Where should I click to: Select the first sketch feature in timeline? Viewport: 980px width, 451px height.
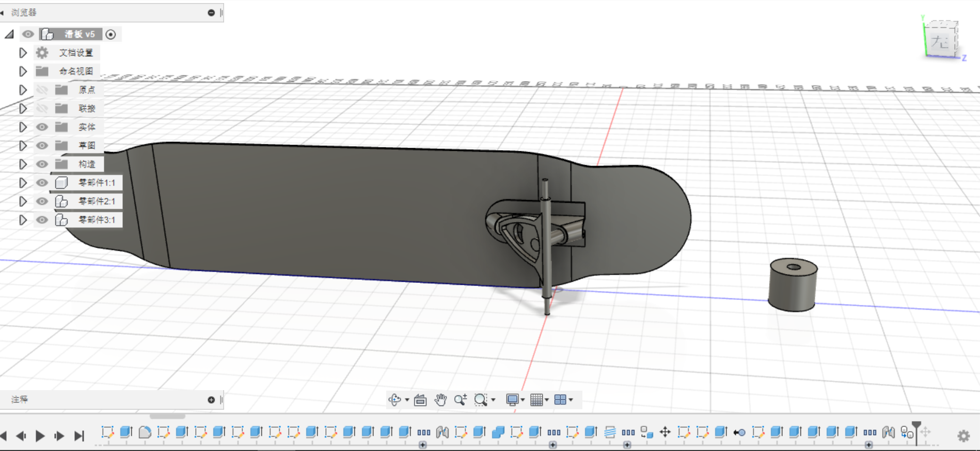click(107, 432)
